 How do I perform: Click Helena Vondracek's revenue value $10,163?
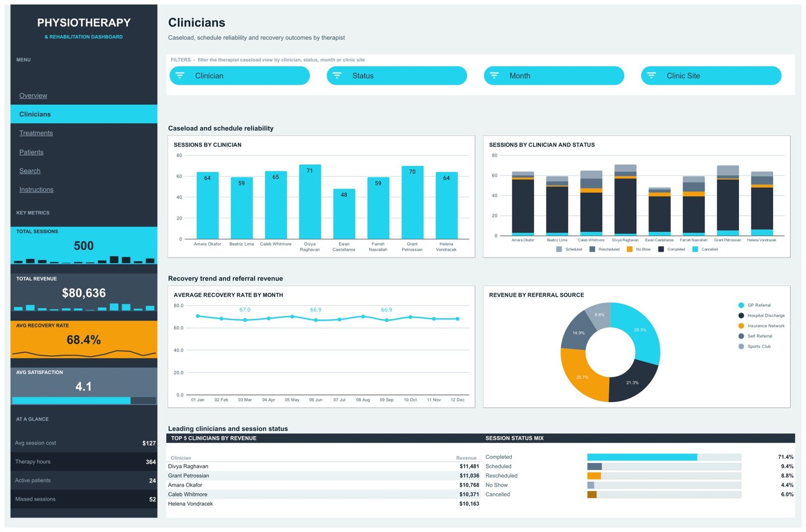[x=469, y=504]
